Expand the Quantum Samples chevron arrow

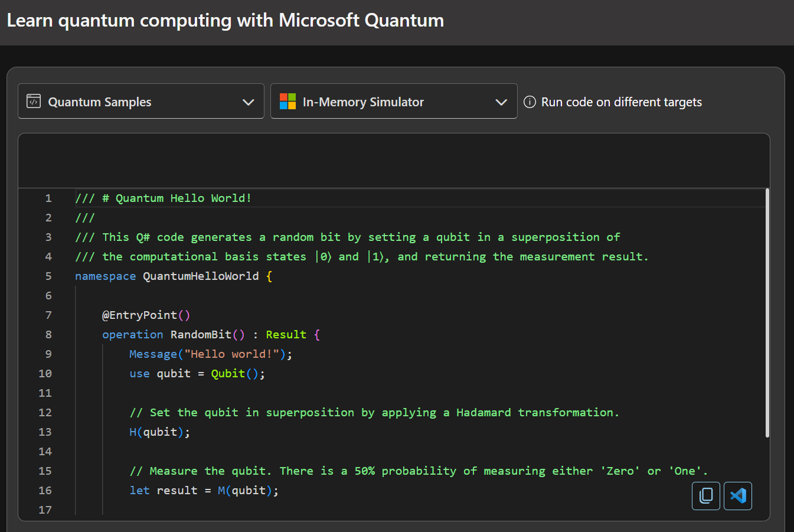[249, 102]
